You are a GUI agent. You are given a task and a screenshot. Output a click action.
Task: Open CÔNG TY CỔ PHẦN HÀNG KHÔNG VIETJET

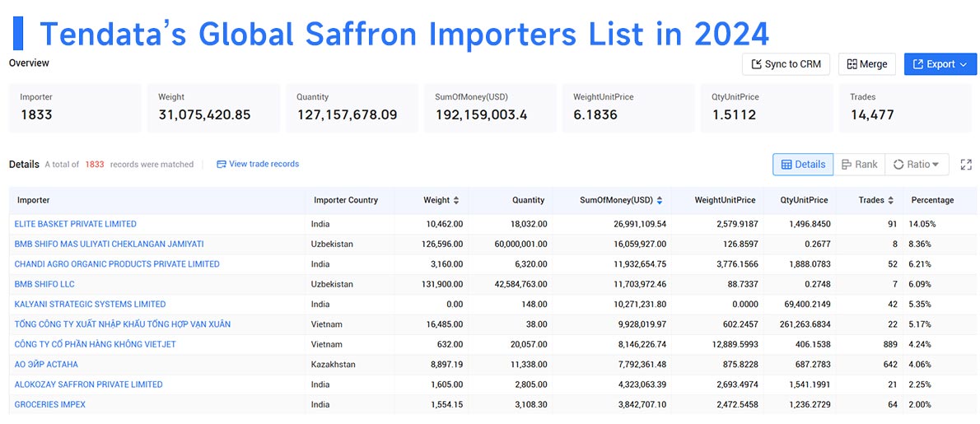click(x=95, y=344)
